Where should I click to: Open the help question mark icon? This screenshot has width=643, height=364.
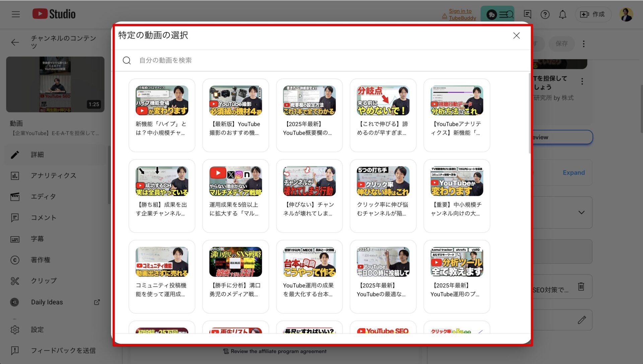pos(545,14)
